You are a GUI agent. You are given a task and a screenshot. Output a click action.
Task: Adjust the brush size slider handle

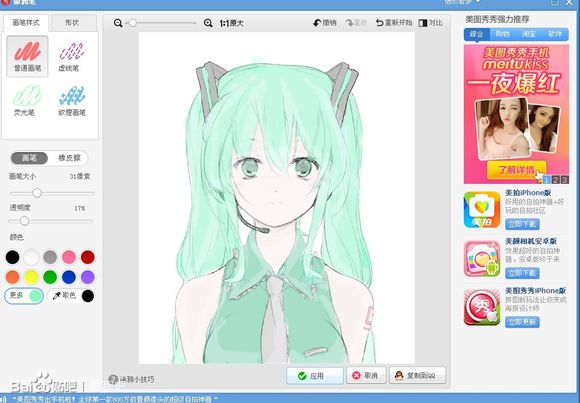[x=37, y=193]
